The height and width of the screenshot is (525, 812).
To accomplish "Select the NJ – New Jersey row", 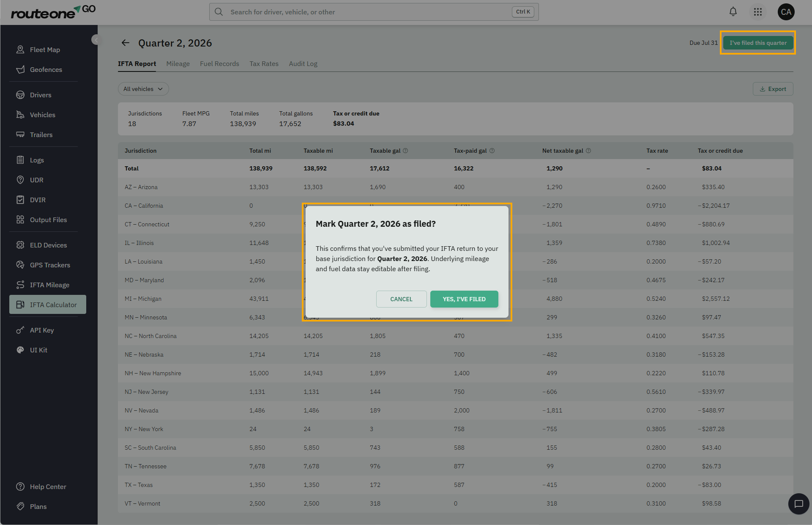I will pyautogui.click(x=455, y=392).
